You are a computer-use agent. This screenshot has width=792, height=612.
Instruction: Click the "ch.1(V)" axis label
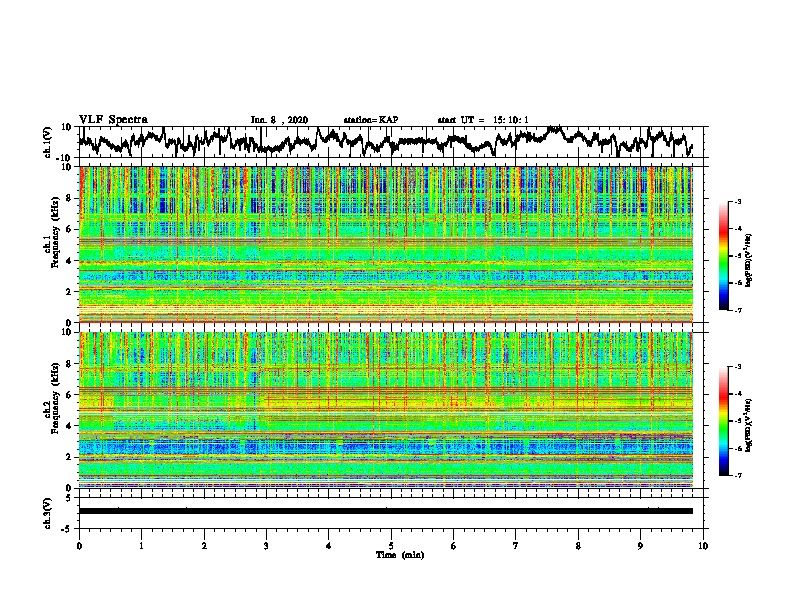[x=48, y=142]
